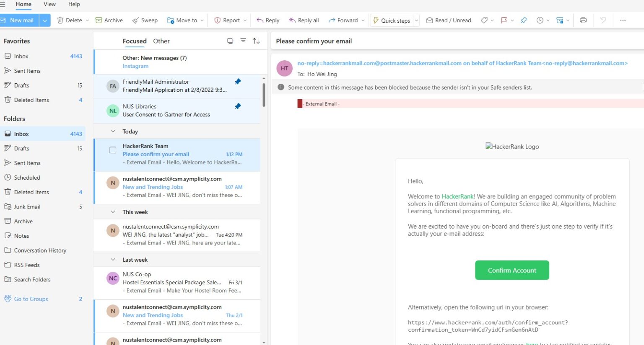644x345 pixels.
Task: Tick the checkbox on HackerRank Team email
Action: (113, 150)
